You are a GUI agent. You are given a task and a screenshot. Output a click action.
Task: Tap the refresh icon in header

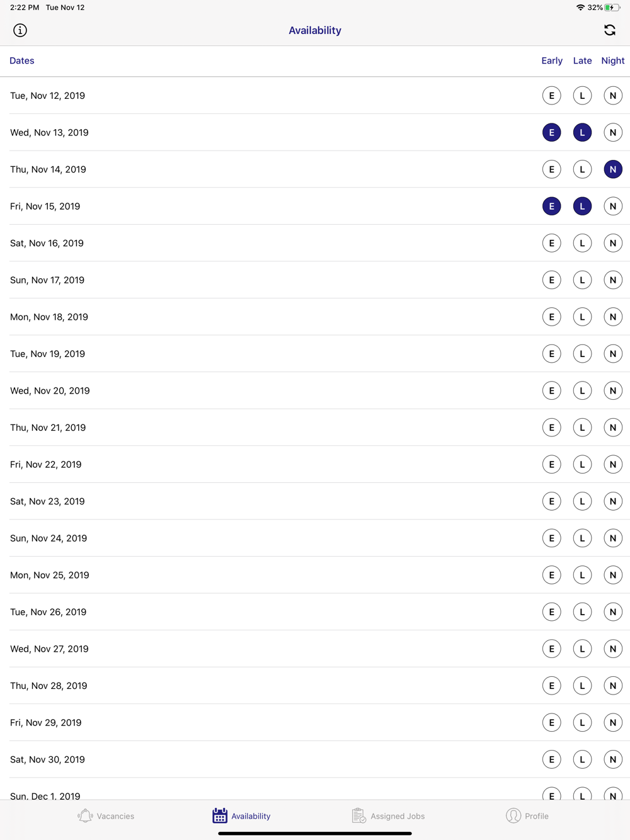pyautogui.click(x=610, y=30)
